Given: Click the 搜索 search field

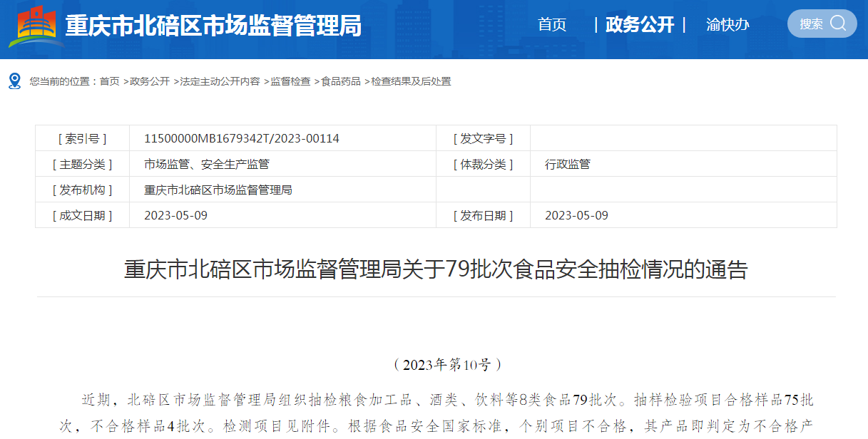Looking at the screenshot, I should click(x=812, y=24).
